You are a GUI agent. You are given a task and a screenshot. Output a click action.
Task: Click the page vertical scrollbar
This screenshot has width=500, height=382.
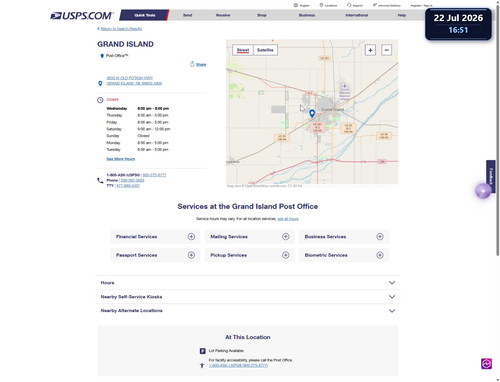[497, 133]
